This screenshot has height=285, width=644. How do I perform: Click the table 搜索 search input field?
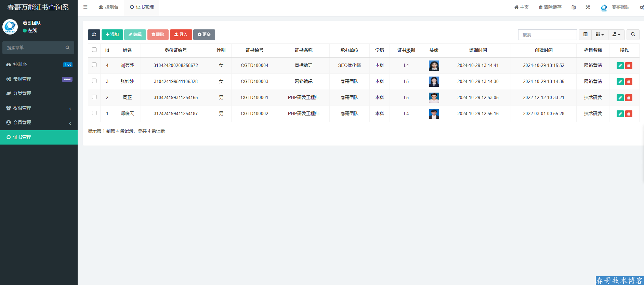tap(547, 35)
